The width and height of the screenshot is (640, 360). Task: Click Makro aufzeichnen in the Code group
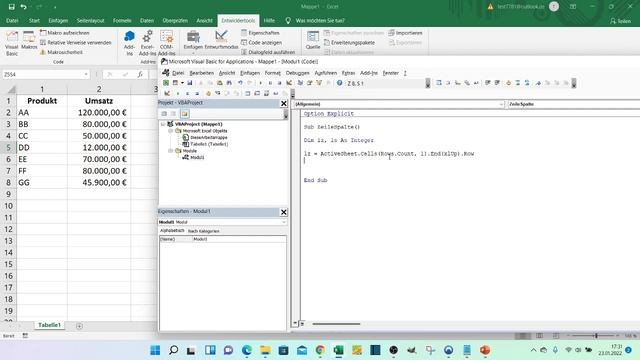[64, 33]
